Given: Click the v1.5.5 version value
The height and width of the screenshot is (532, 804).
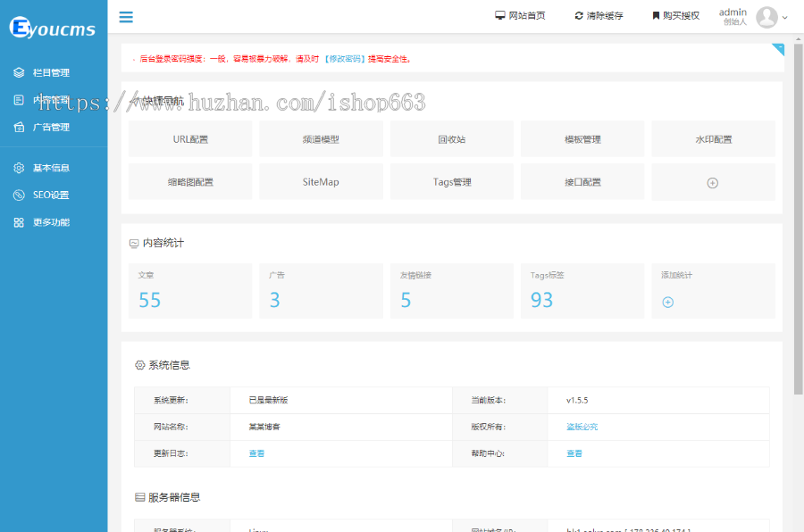Looking at the screenshot, I should point(577,400).
